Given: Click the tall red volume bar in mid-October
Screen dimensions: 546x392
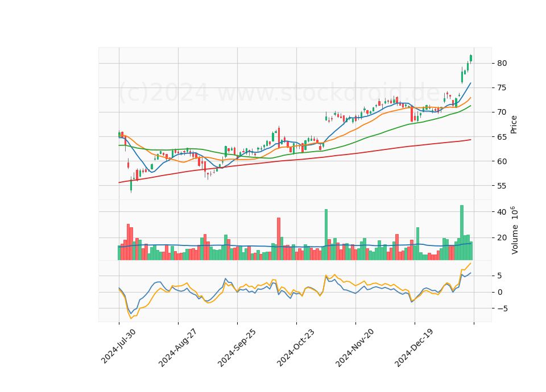Looking at the screenshot, I should 279,239.
